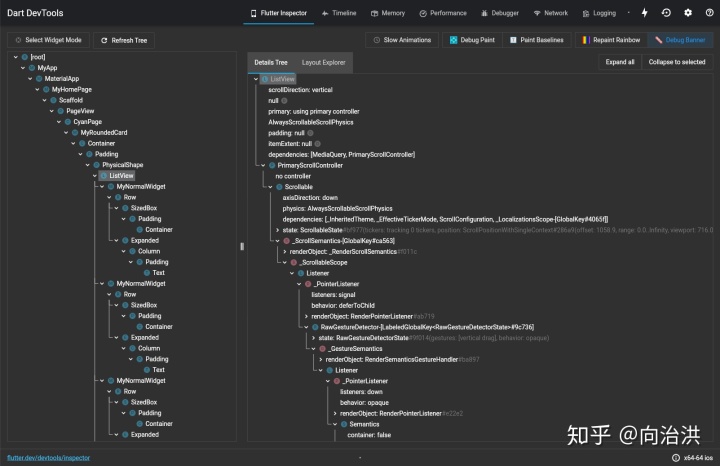Image resolution: width=720 pixels, height=466 pixels.
Task: Click the red _GestureSemantics node icon
Action: coord(322,348)
